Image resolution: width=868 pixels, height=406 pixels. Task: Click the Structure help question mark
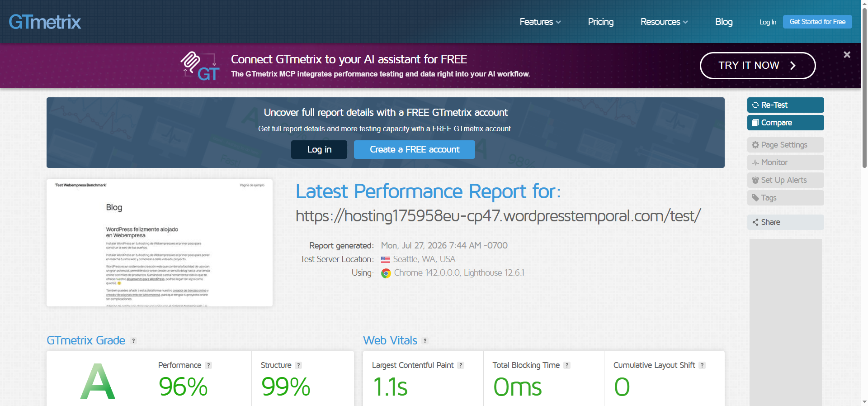click(x=298, y=365)
